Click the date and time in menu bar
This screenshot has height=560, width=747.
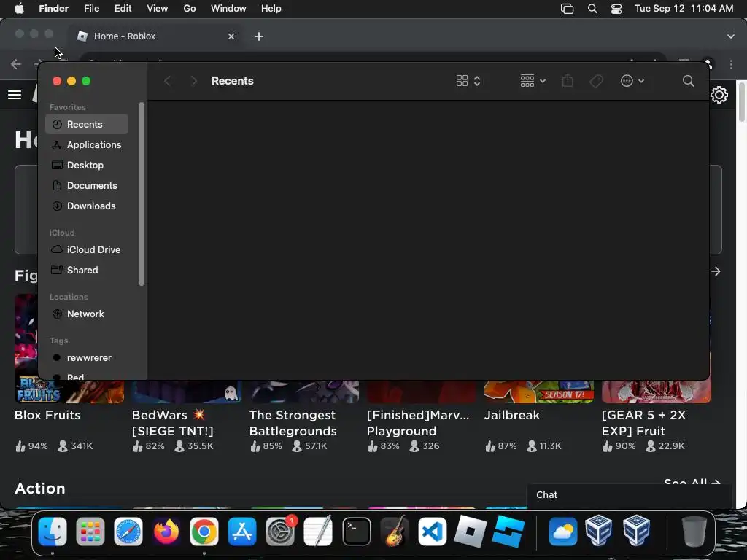(x=684, y=9)
